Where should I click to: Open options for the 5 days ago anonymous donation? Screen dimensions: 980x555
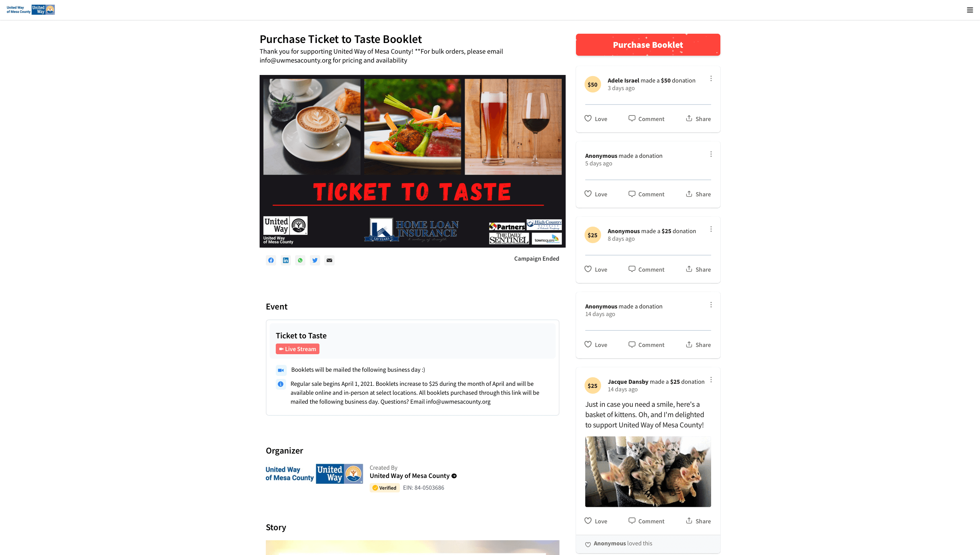pos(711,154)
